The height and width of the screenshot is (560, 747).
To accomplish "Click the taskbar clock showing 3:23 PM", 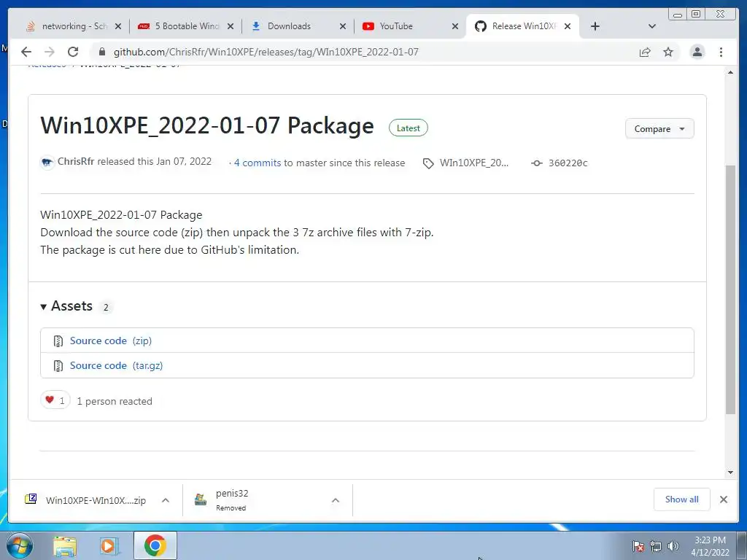I will tap(710, 546).
